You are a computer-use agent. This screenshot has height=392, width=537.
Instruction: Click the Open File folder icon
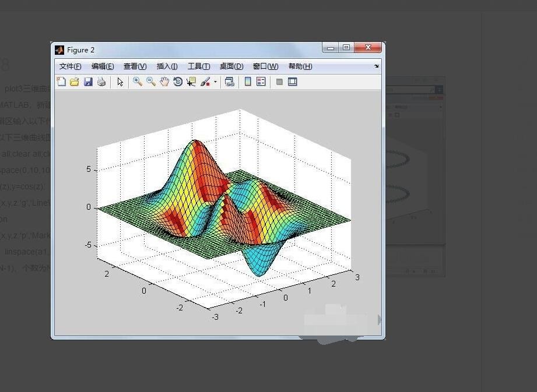coord(75,82)
